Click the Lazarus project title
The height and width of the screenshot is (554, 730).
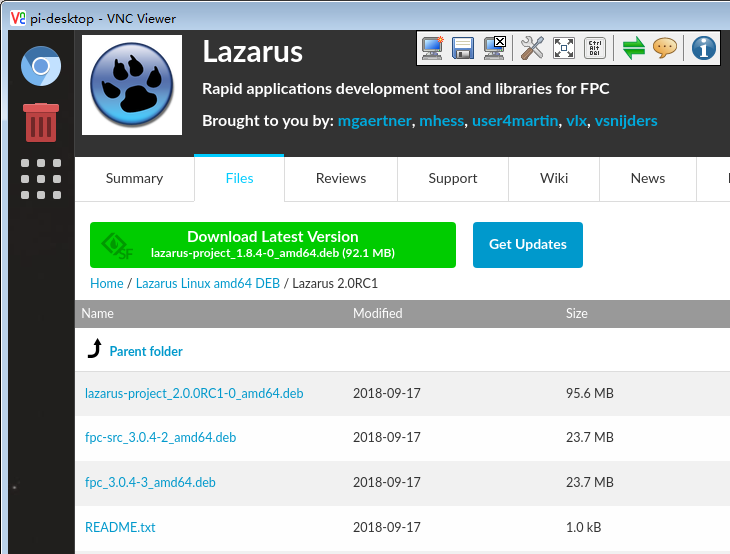point(252,51)
